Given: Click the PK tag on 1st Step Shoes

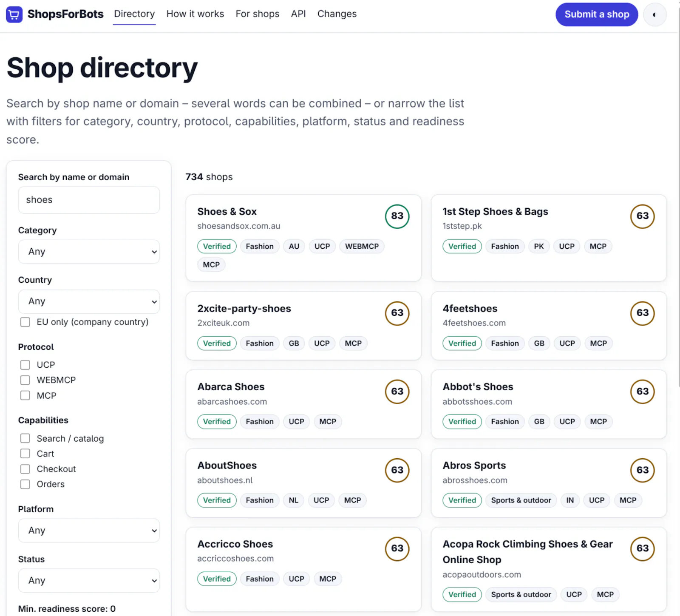Looking at the screenshot, I should [539, 247].
